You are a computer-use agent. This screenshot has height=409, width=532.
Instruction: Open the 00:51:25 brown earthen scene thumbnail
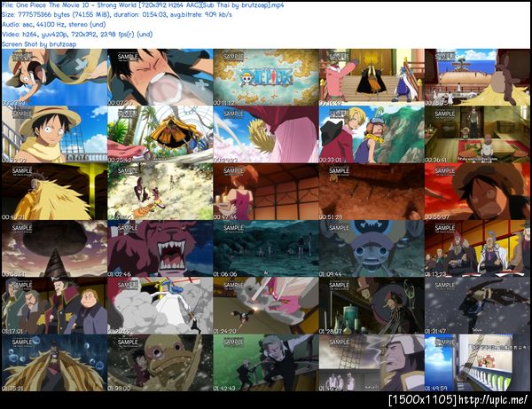tap(372, 192)
